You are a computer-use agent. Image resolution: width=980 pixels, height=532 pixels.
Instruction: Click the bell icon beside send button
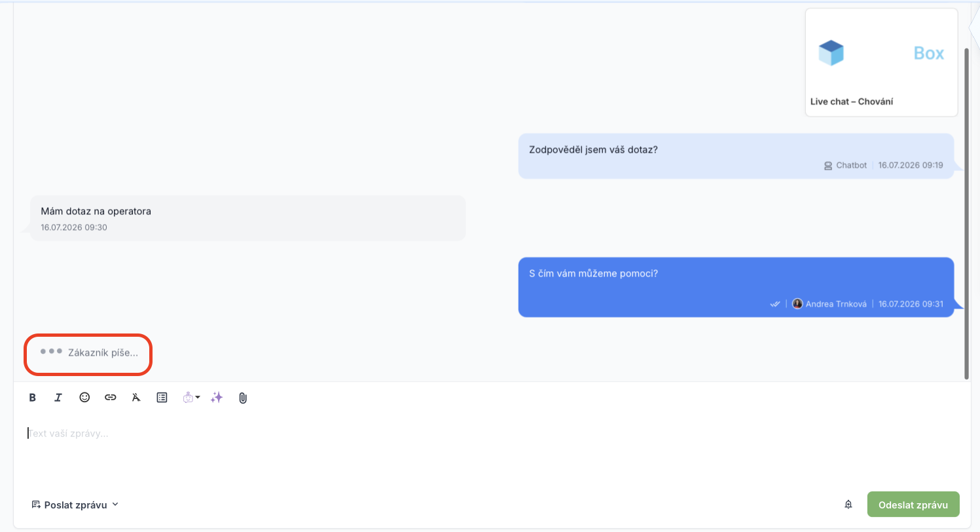click(x=848, y=504)
